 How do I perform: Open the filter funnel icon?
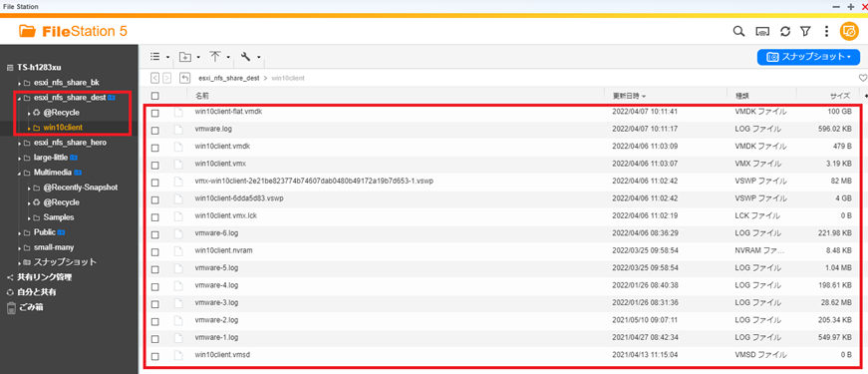click(805, 32)
